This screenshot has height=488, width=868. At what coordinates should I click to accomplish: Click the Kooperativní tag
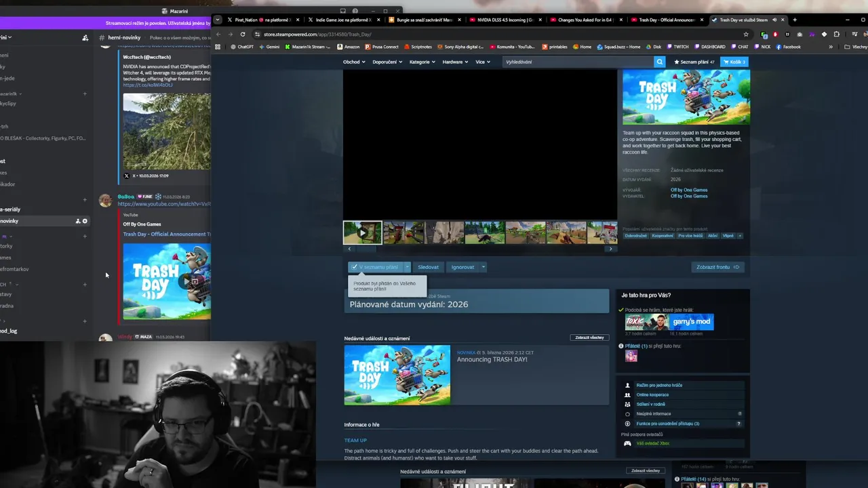point(663,236)
